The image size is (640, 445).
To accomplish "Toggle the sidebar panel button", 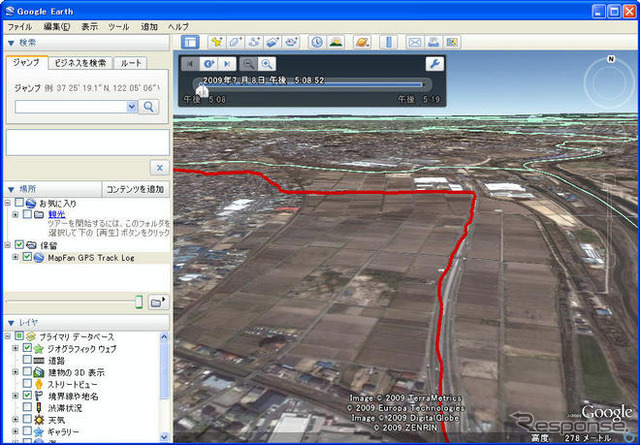I will (x=190, y=42).
